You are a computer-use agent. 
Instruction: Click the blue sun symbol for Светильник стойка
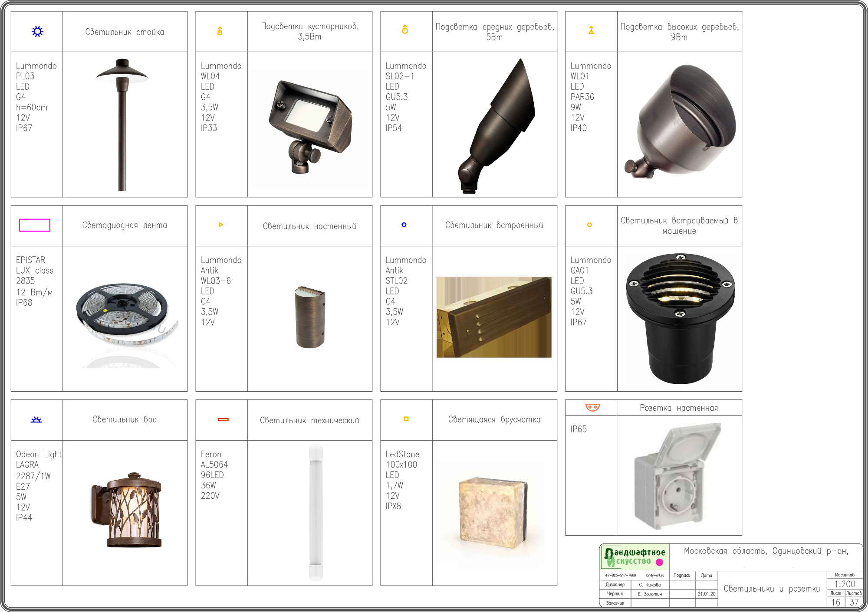[37, 31]
